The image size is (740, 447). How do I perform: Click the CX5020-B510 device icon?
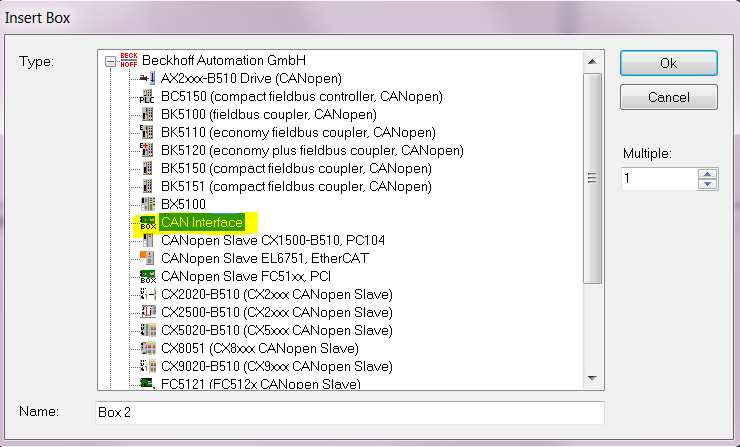pyautogui.click(x=148, y=330)
